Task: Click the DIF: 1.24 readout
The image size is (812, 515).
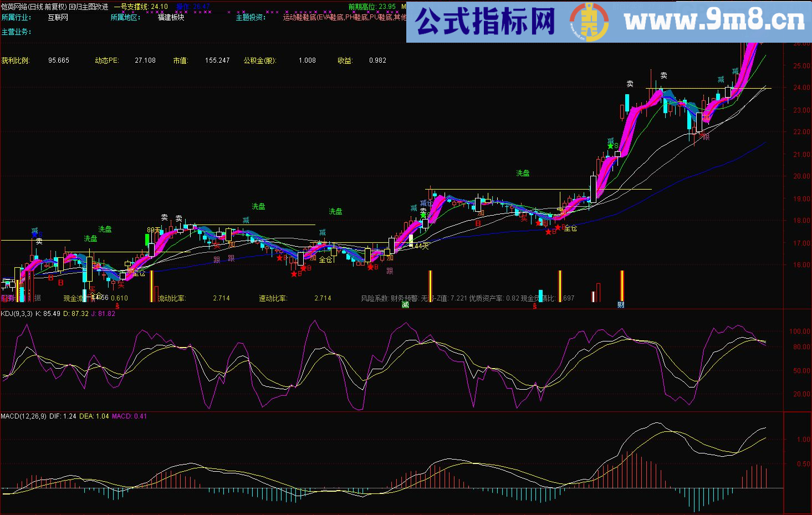Action: [x=63, y=416]
